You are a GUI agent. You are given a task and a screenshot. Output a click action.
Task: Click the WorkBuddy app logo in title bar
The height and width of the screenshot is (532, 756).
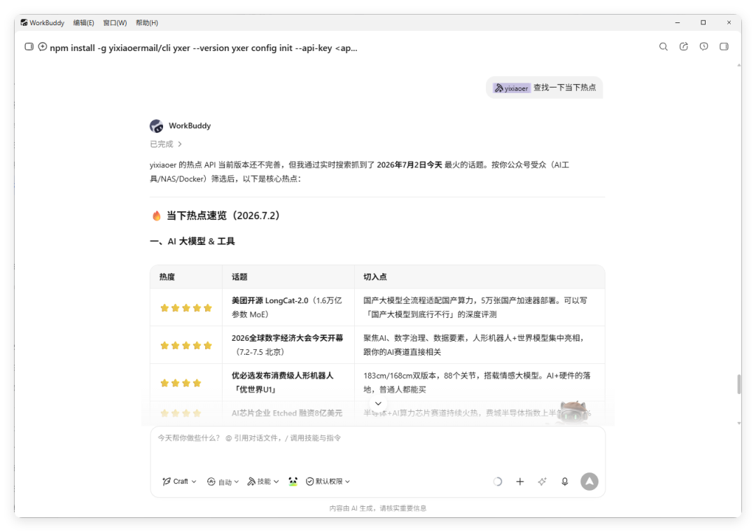point(24,22)
